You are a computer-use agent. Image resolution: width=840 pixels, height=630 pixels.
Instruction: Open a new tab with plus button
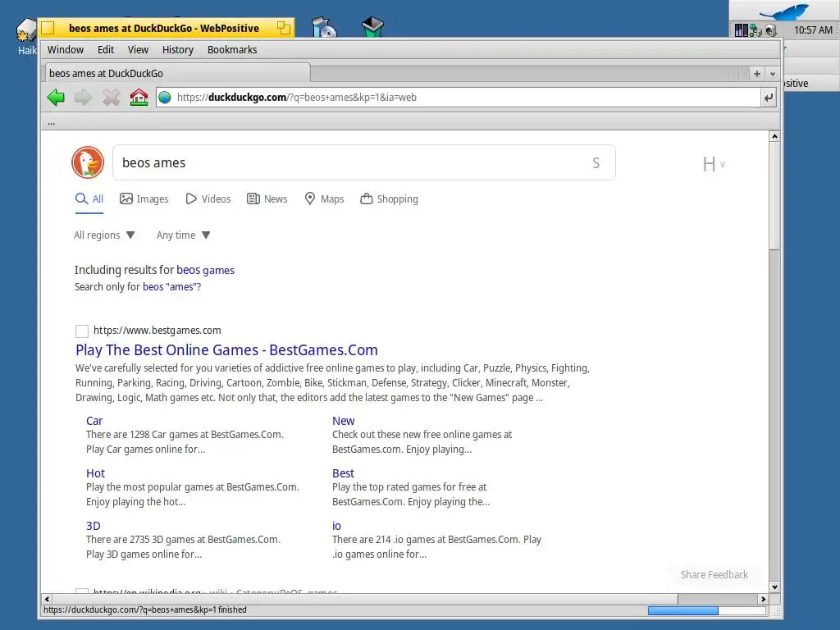point(756,74)
